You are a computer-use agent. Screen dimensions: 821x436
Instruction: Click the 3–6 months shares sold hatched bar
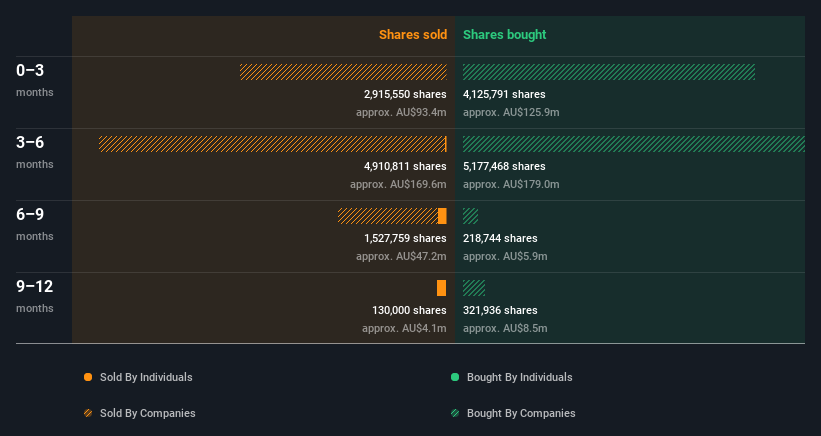(x=272, y=144)
